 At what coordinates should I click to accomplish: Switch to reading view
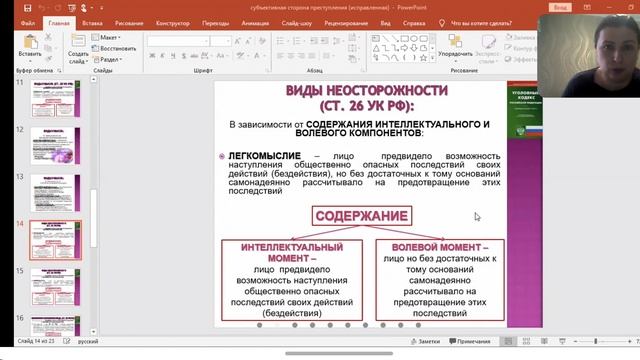tap(544, 341)
